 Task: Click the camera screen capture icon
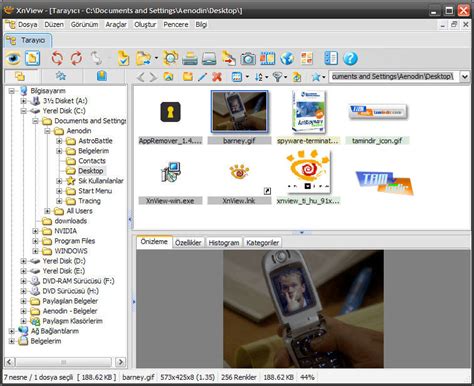[x=248, y=59]
